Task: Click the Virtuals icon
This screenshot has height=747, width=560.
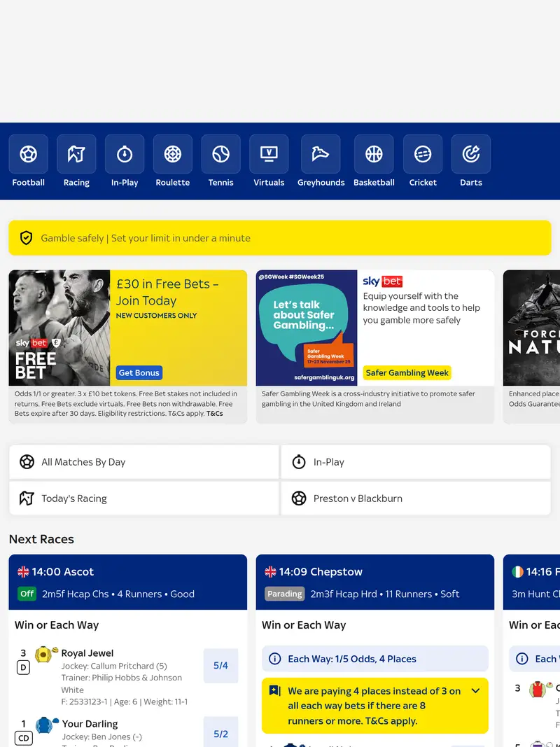Action: click(269, 154)
